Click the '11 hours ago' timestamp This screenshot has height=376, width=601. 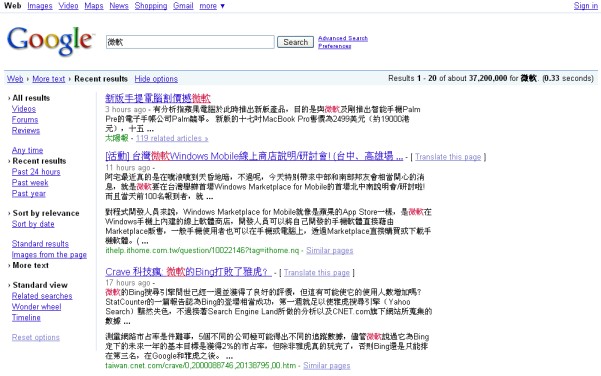pos(128,167)
